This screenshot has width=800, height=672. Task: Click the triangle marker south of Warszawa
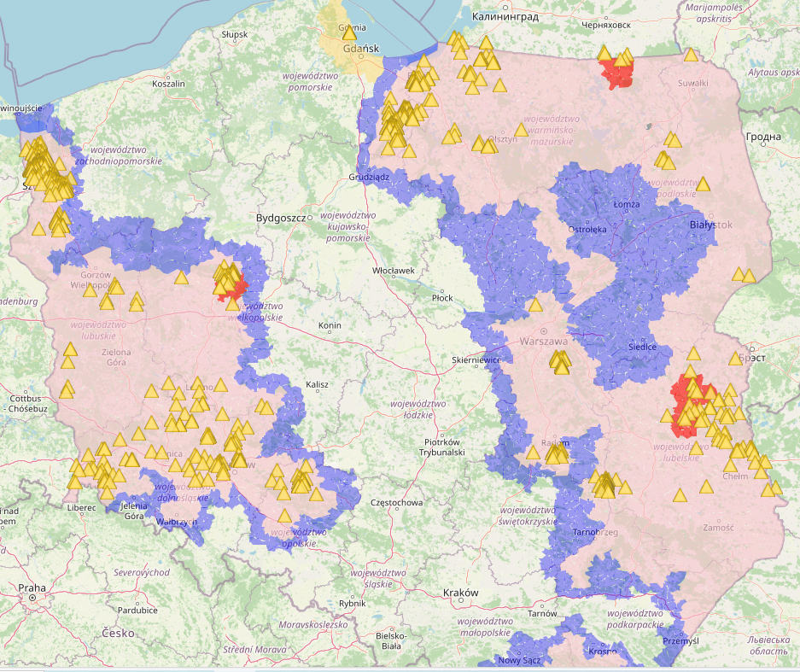(x=560, y=365)
